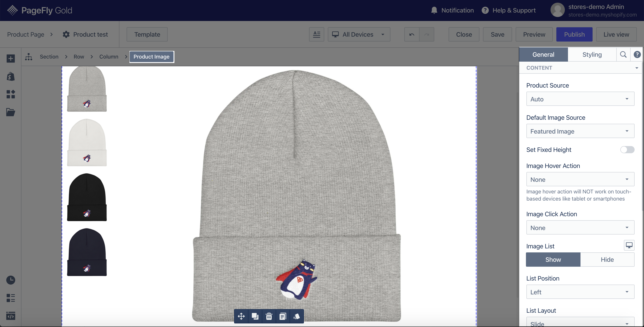Click the admin user avatar
The image size is (644, 327).
pos(557,10)
